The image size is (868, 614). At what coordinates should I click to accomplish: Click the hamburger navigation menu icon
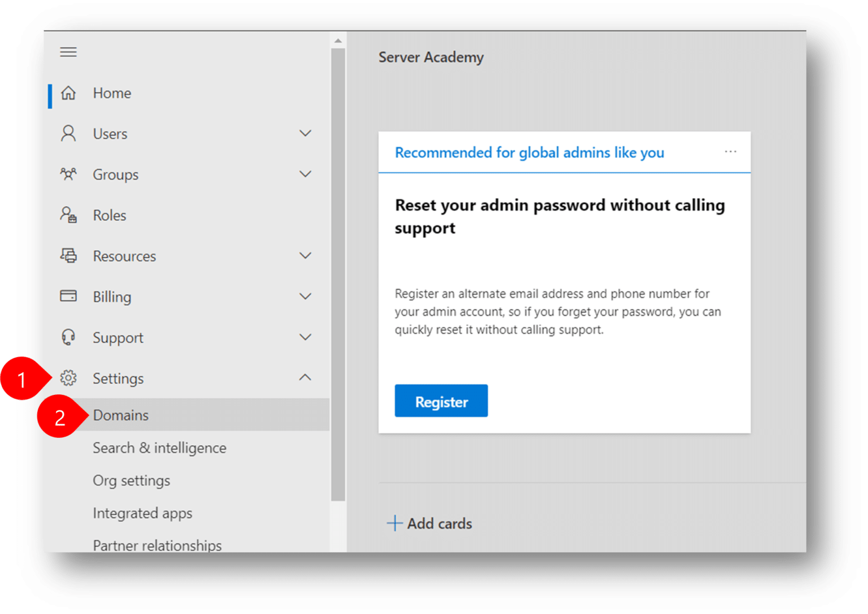(68, 52)
